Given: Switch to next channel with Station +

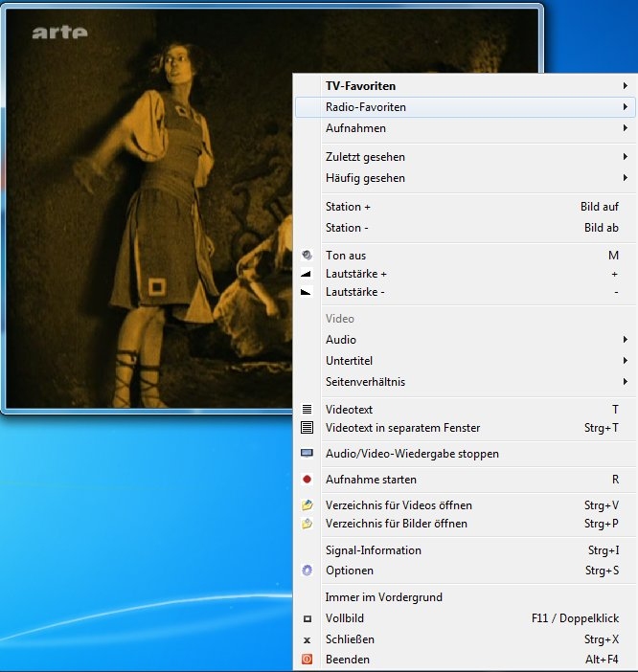Looking at the screenshot, I should click(348, 207).
